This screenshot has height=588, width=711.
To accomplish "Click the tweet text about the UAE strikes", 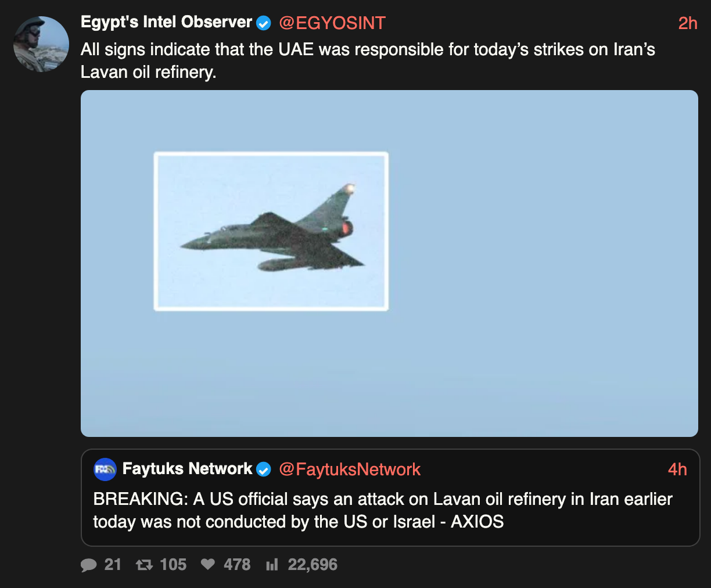I will point(368,60).
